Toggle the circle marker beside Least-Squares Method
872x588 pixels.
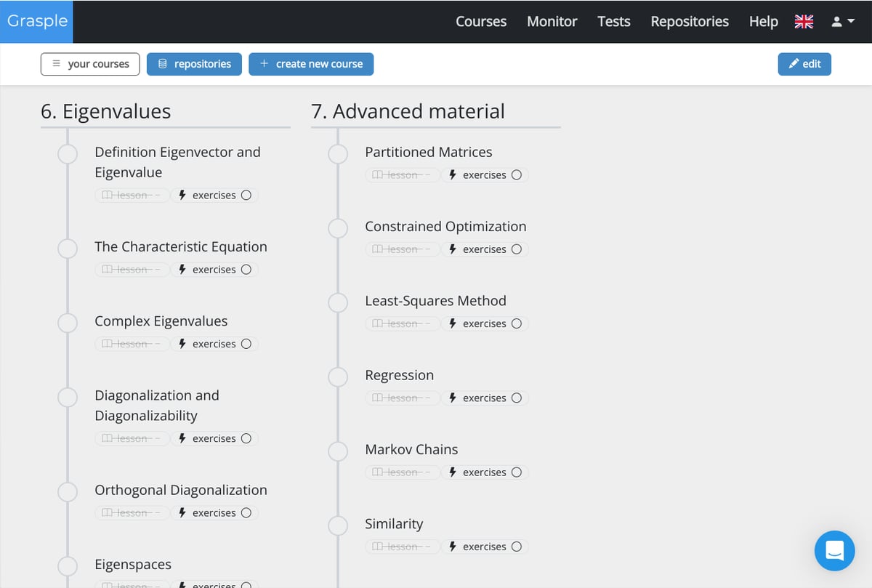point(338,302)
